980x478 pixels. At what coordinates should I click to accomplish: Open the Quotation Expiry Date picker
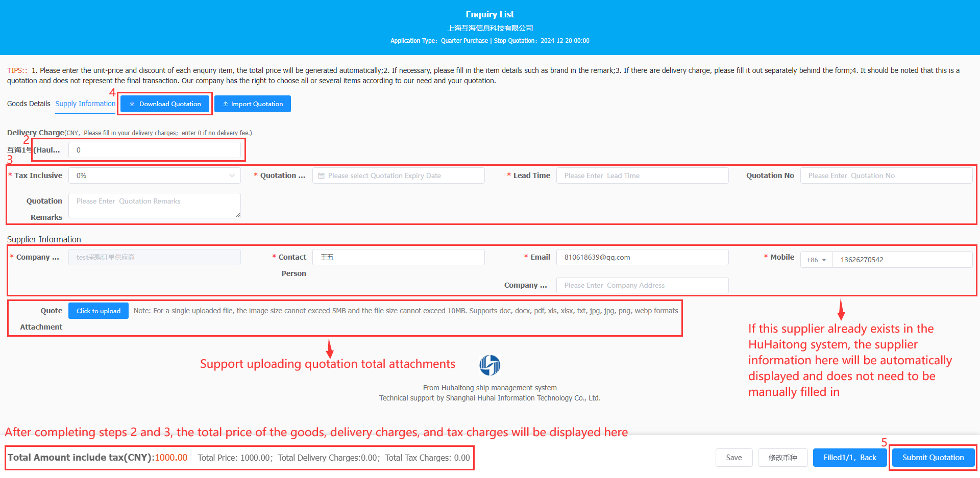[x=399, y=175]
